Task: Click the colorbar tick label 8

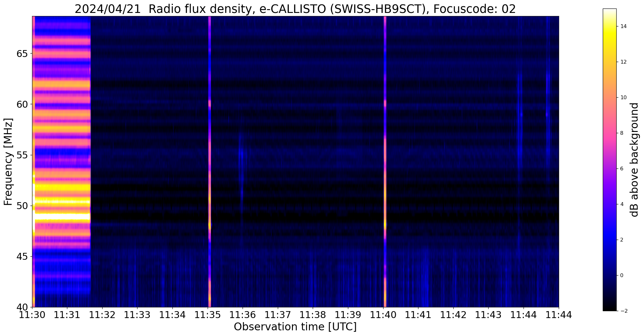Action: click(x=622, y=133)
